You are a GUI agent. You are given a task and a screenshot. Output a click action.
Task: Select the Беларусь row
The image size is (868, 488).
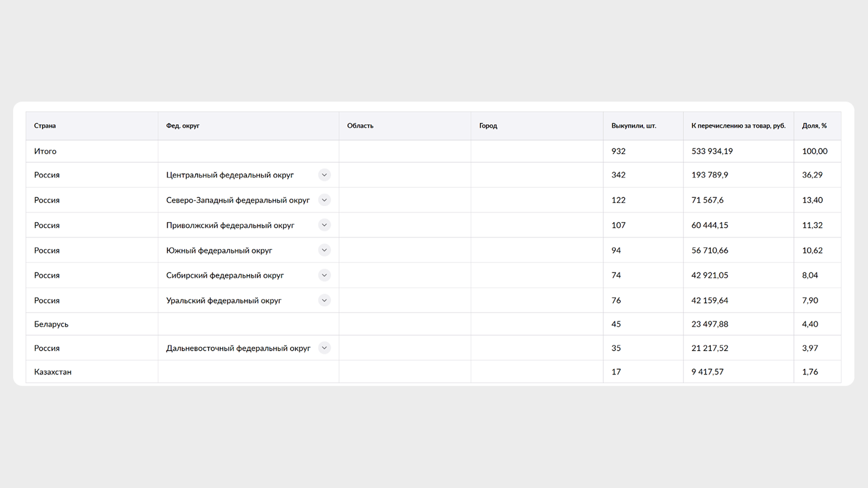click(433, 324)
